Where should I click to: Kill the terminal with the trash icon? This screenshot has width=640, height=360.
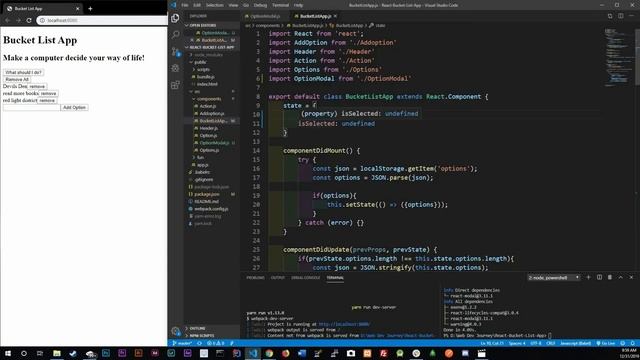click(x=610, y=277)
